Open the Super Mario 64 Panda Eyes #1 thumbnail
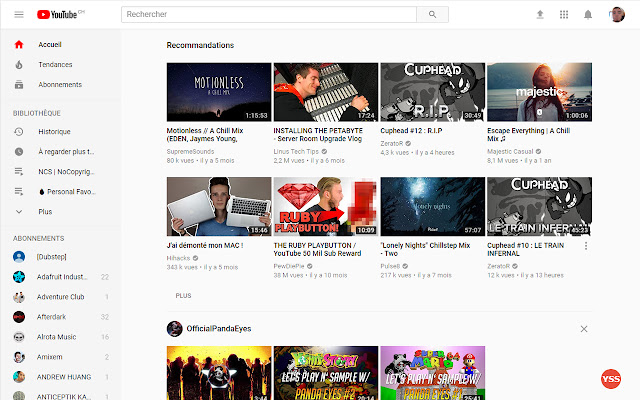Screen dimensions: 640x400 (433, 373)
